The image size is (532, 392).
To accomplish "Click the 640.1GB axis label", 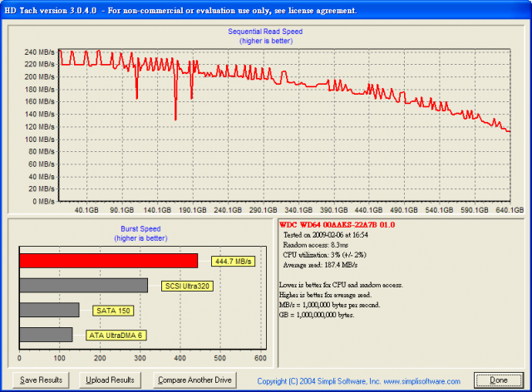I will pyautogui.click(x=510, y=210).
